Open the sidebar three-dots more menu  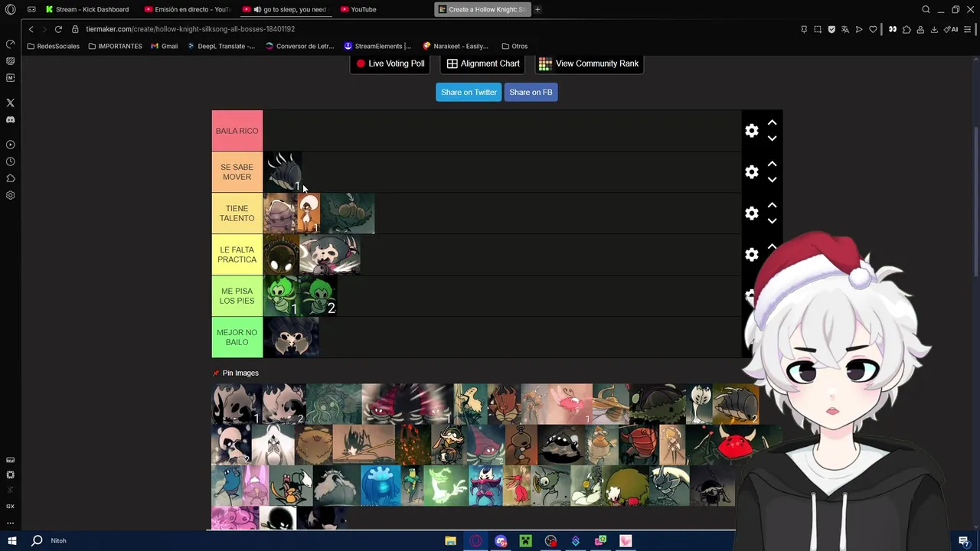[10, 523]
